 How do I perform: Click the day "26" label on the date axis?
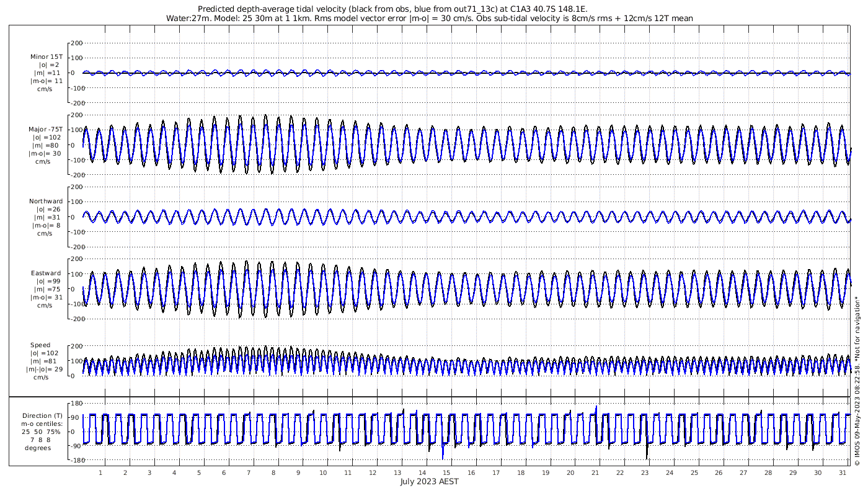[x=719, y=472]
